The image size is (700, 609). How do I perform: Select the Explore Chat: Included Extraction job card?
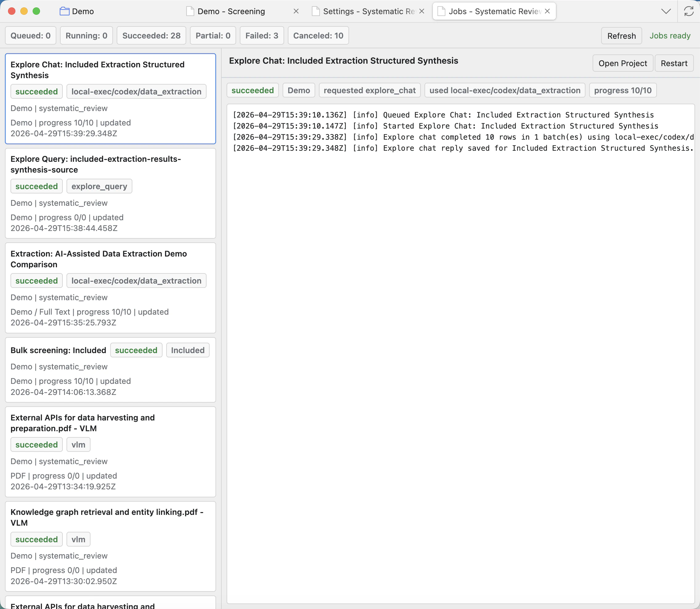click(x=111, y=98)
